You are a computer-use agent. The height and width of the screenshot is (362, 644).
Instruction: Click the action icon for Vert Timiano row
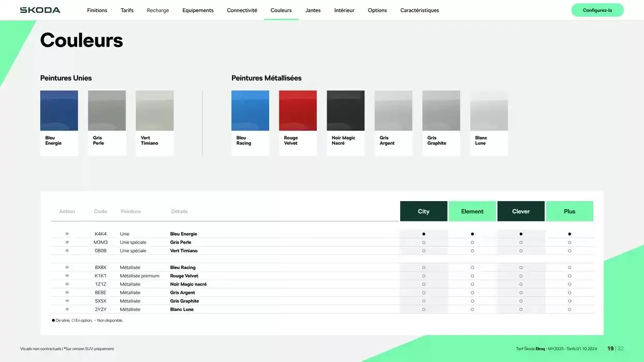pyautogui.click(x=67, y=251)
